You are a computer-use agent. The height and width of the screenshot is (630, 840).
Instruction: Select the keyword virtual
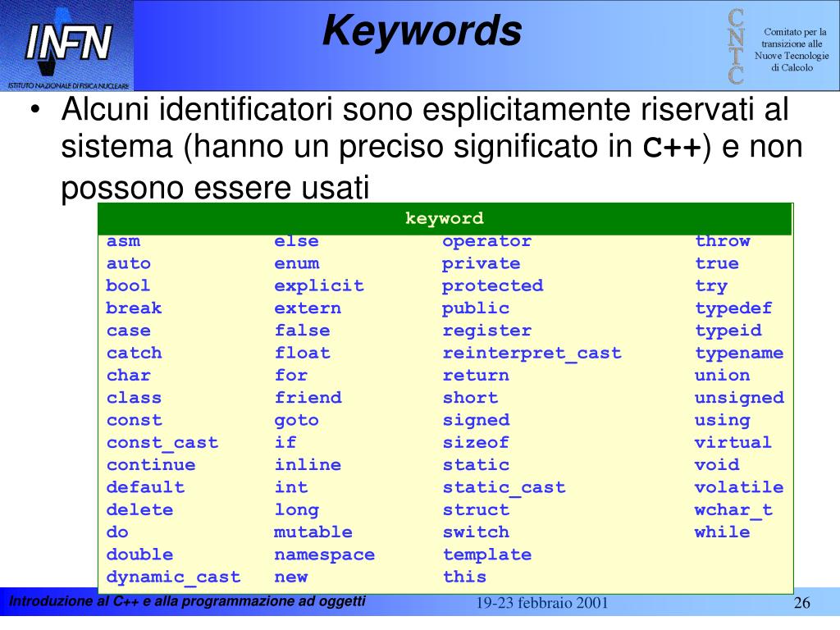point(734,442)
